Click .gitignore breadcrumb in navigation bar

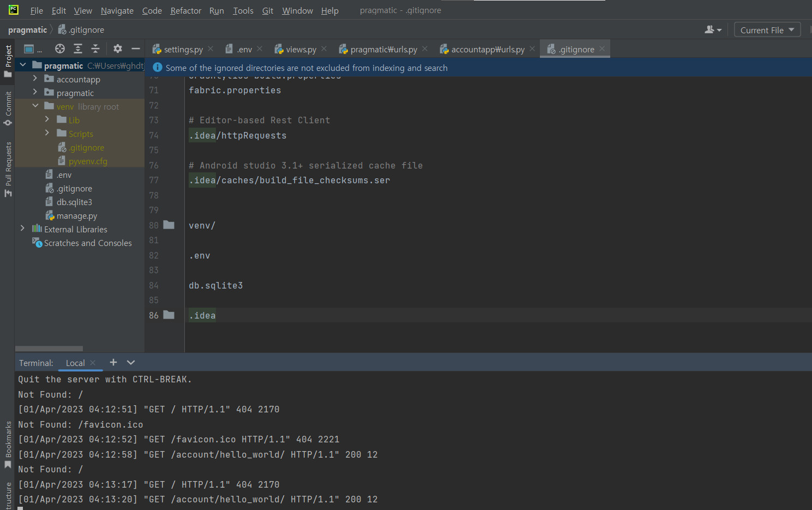(x=81, y=29)
